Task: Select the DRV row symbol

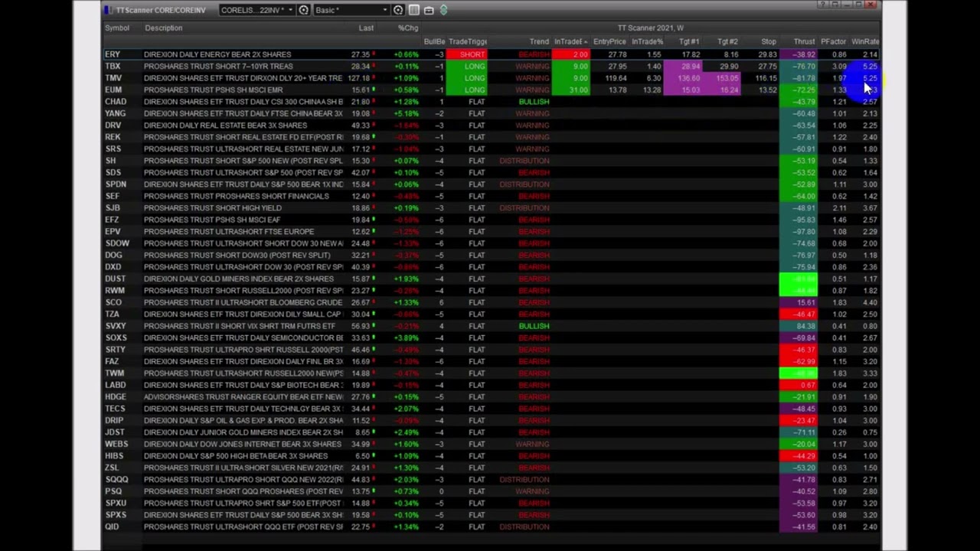Action: [113, 126]
